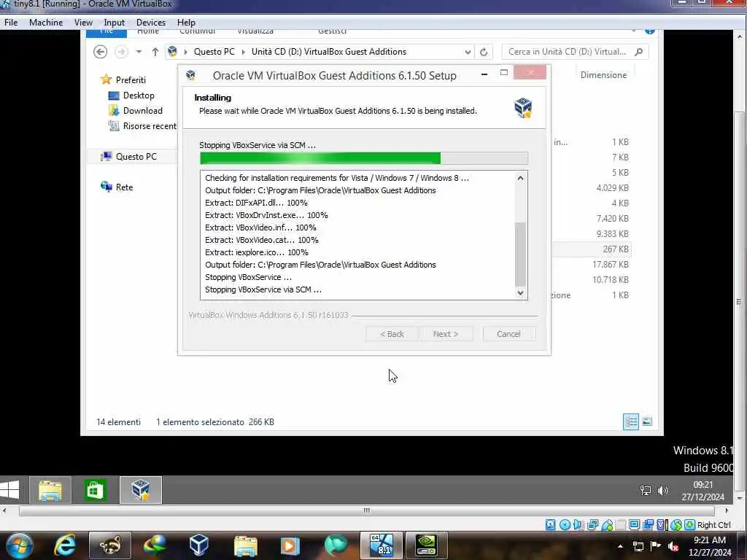Click the Next button in setup
Screen dimensions: 747x560
(446, 334)
